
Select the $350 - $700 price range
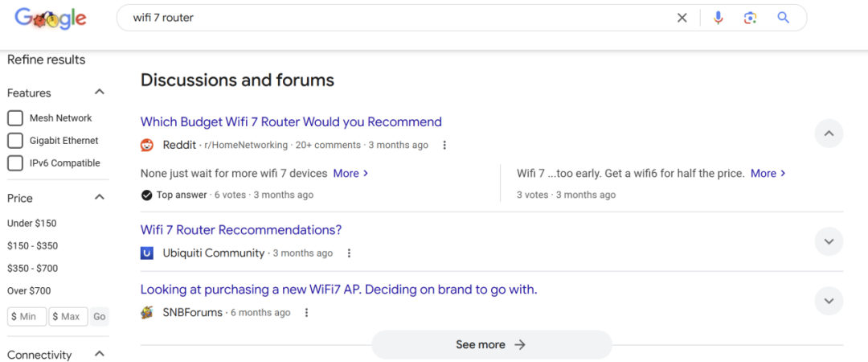tap(33, 269)
